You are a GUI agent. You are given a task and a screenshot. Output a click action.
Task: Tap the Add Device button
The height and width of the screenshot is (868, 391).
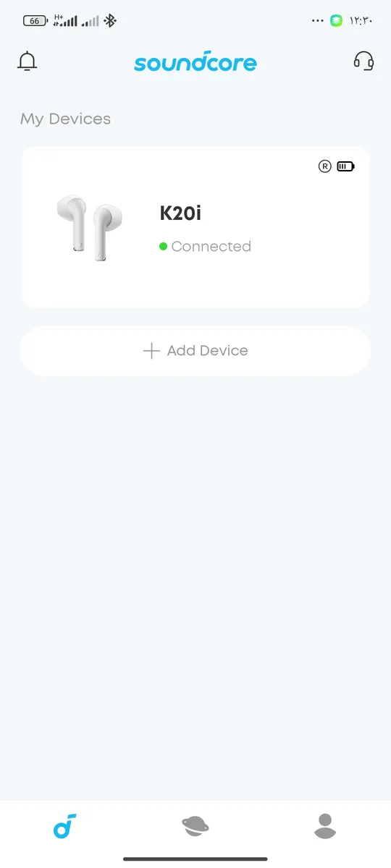tap(195, 351)
